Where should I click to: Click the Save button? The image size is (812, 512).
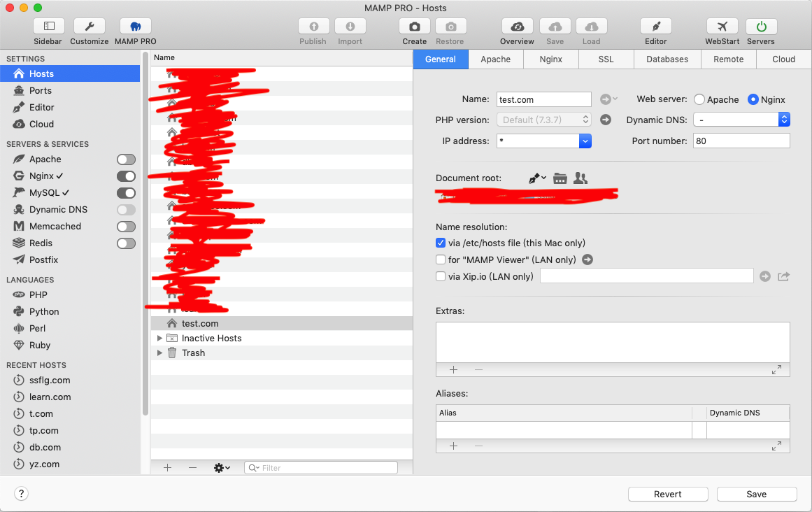[757, 495]
